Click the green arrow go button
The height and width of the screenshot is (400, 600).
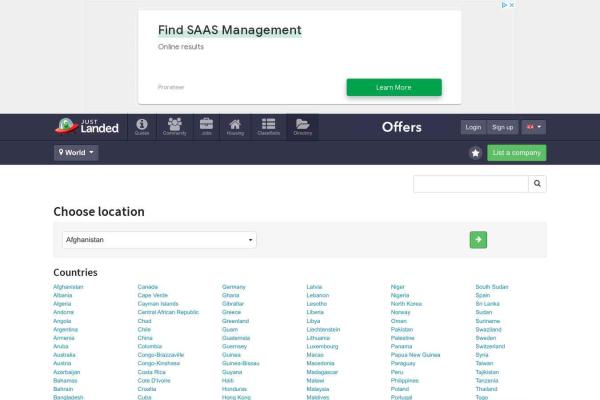pyautogui.click(x=478, y=240)
